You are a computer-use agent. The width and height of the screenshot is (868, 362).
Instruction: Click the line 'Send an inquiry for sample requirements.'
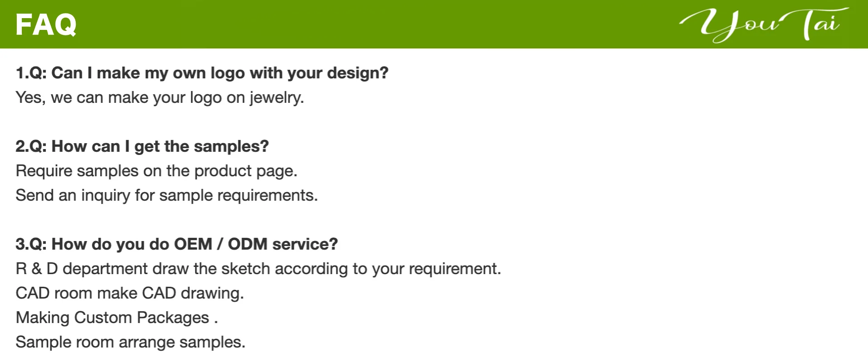pos(166,195)
